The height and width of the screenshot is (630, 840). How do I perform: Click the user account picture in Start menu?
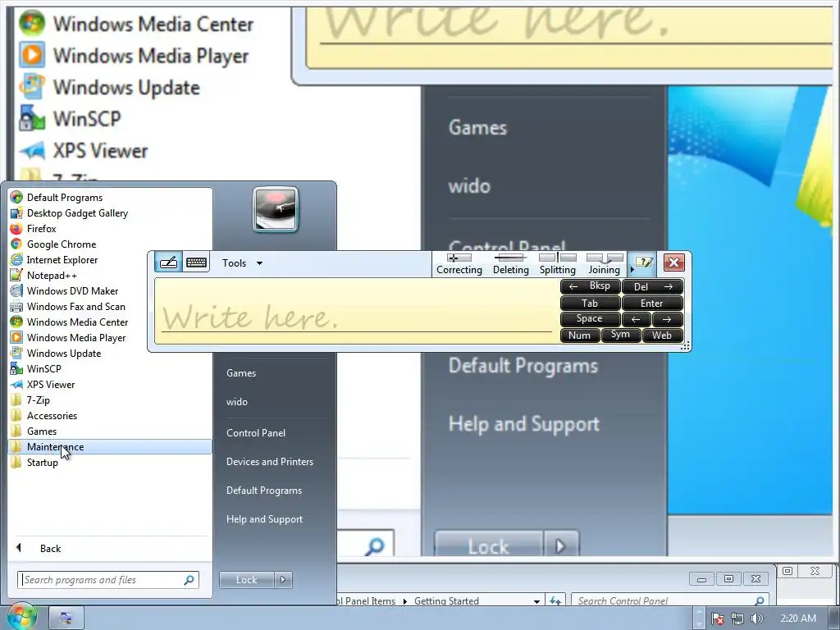276,209
